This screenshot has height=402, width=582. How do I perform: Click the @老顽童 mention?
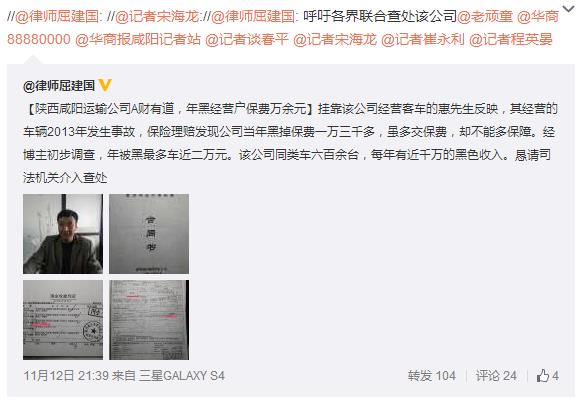485,16
